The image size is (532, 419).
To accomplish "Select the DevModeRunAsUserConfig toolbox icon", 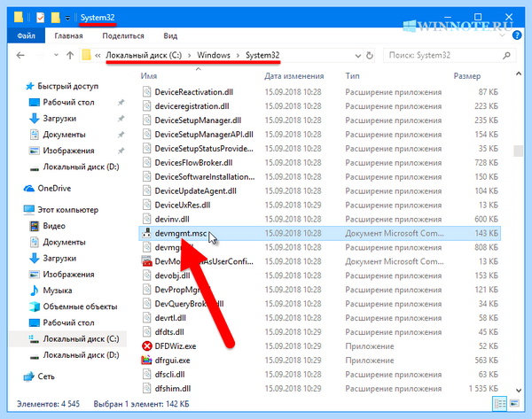I will 146,261.
